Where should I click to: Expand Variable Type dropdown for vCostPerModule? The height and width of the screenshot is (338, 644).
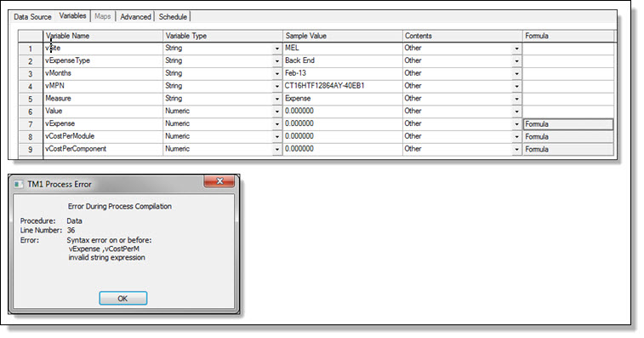tap(277, 136)
